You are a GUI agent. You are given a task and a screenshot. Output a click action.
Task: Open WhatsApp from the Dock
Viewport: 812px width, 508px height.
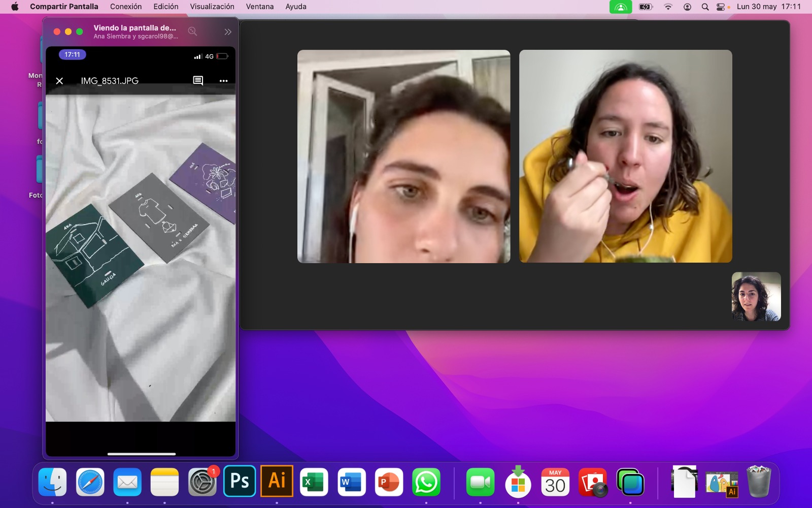click(426, 482)
